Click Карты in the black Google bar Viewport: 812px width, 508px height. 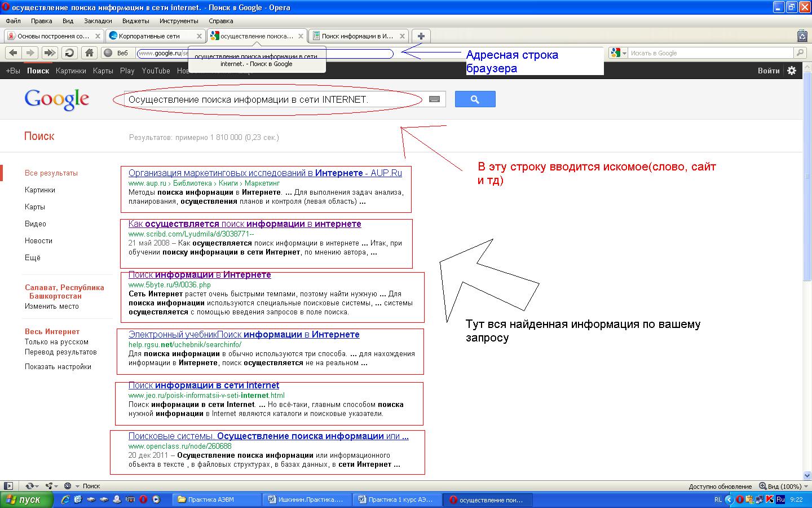pyautogui.click(x=103, y=71)
